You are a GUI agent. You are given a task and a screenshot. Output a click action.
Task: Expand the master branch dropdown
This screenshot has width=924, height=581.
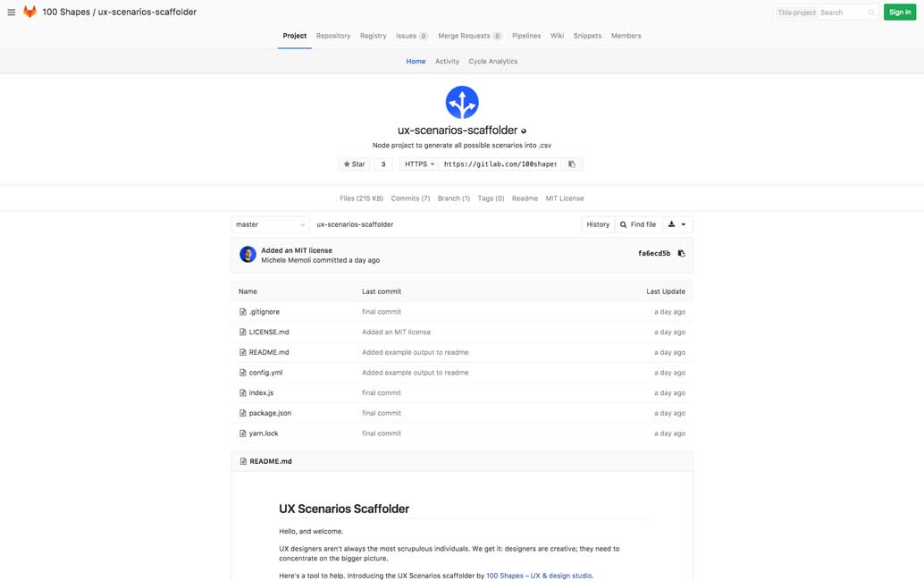pyautogui.click(x=270, y=224)
